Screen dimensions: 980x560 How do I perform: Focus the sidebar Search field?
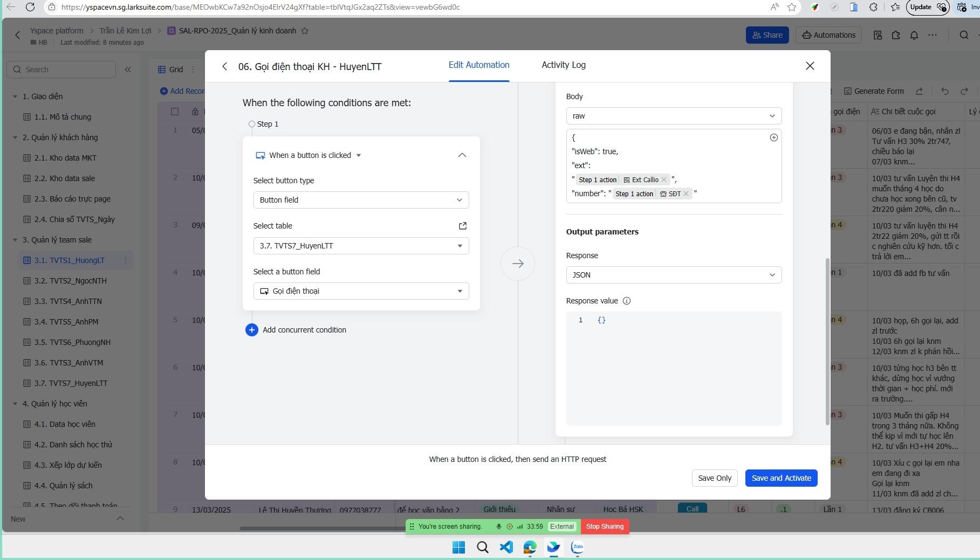tap(61, 70)
